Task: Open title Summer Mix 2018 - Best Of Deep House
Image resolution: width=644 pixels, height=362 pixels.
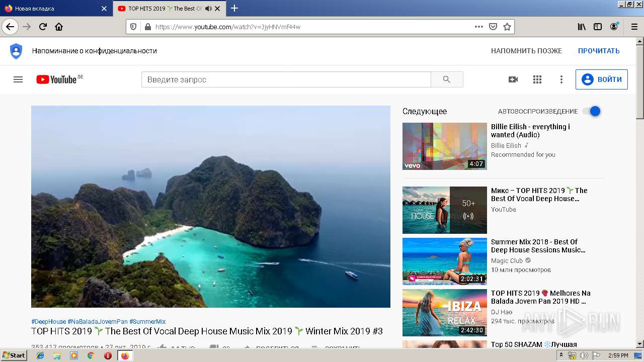Action: tap(538, 246)
